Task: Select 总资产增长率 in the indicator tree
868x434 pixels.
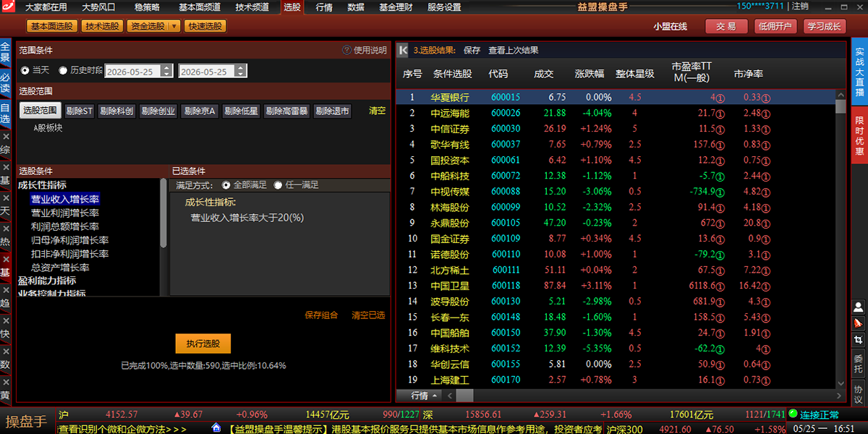Action: pos(60,268)
